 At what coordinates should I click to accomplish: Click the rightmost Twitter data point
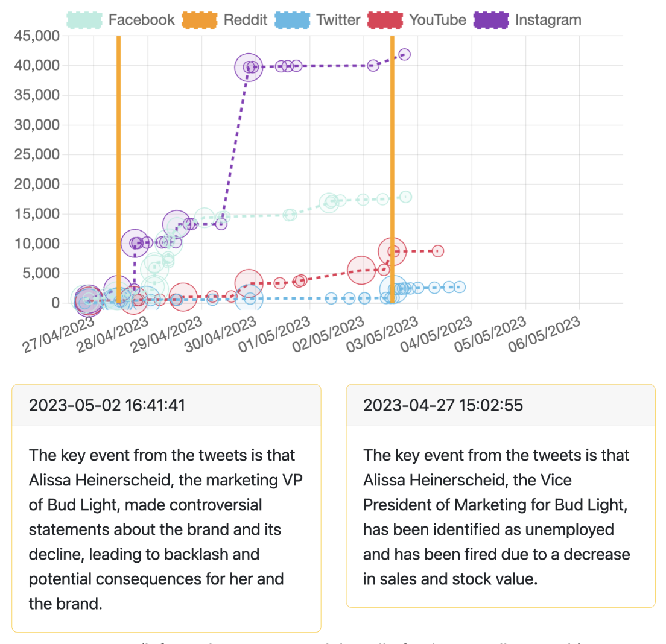coord(460,287)
